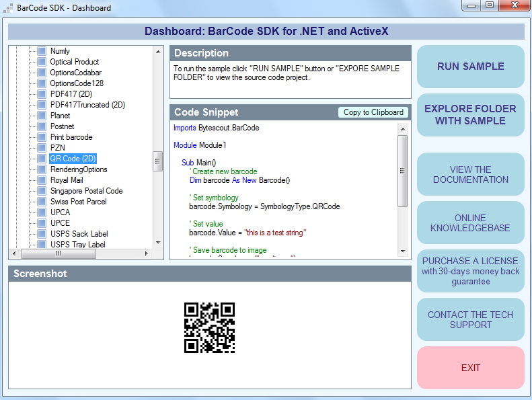532x400 pixels.
Task: Open EXPLORE FOLDER WITH SAMPLE
Action: [x=470, y=115]
